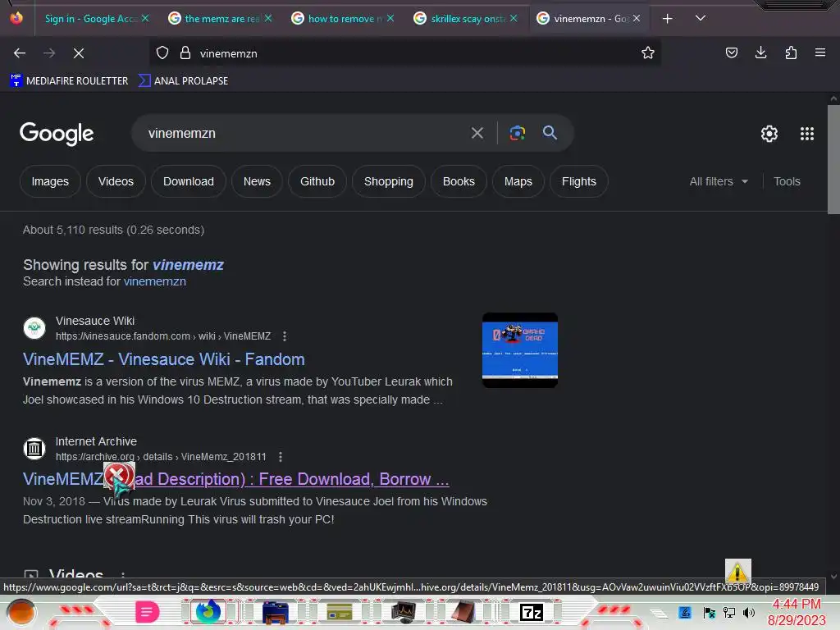The height and width of the screenshot is (630, 840).
Task: Click the site security padlock icon
Action: click(185, 53)
